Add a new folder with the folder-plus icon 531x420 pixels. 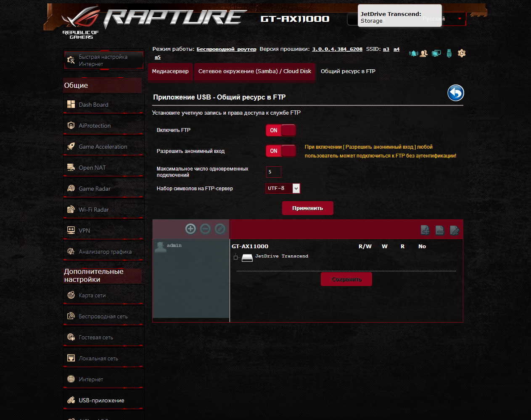[x=425, y=230]
